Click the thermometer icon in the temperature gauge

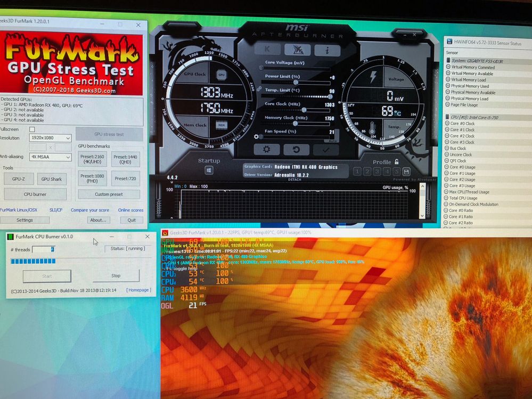(x=372, y=128)
